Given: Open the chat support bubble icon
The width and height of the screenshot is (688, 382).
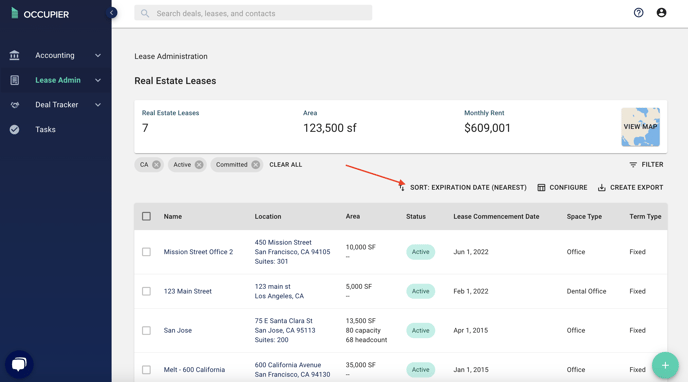Looking at the screenshot, I should [x=19, y=364].
